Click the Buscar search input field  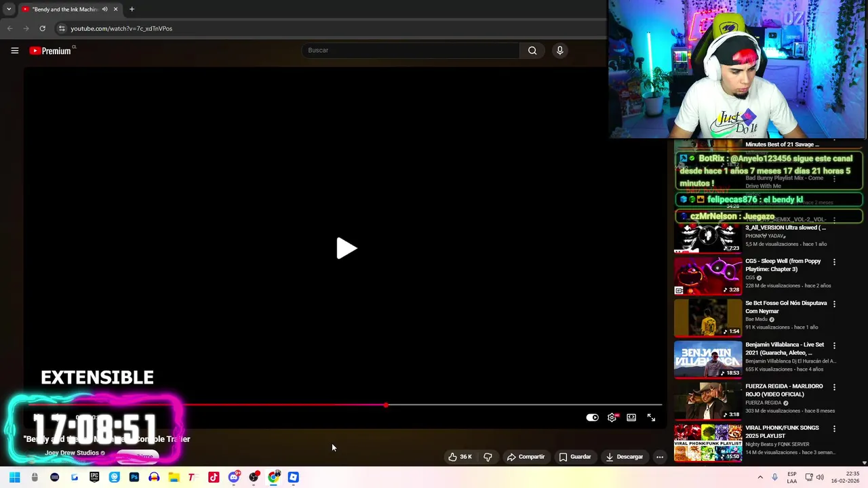pos(412,50)
